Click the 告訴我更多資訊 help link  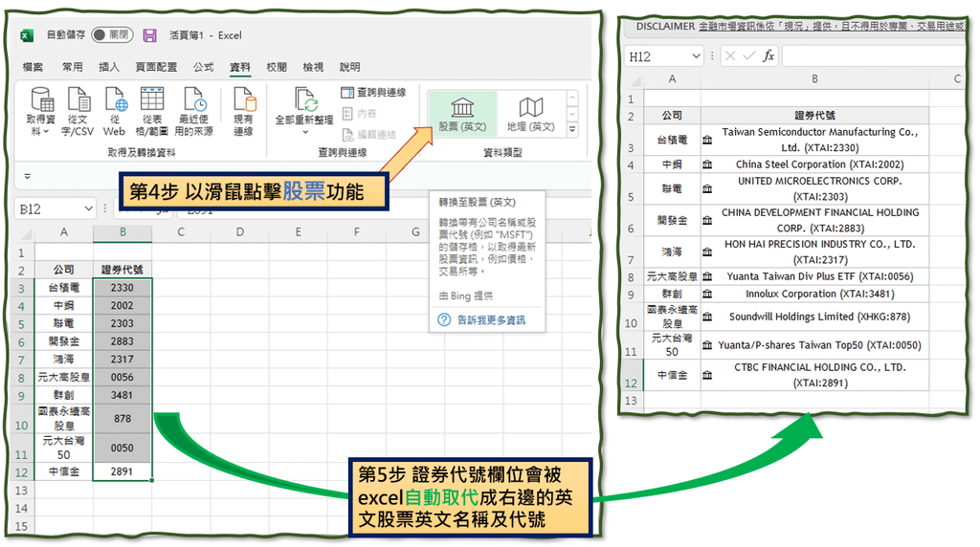pos(491,320)
